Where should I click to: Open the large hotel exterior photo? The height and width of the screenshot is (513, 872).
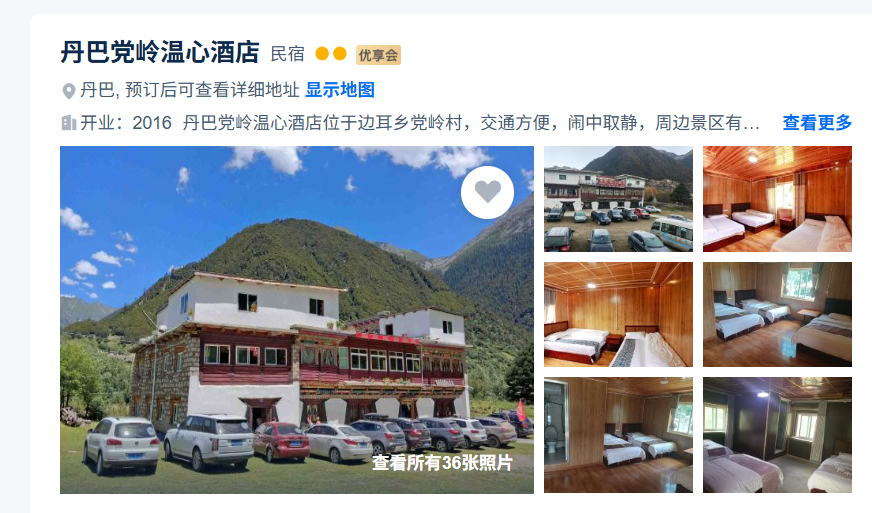(297, 320)
